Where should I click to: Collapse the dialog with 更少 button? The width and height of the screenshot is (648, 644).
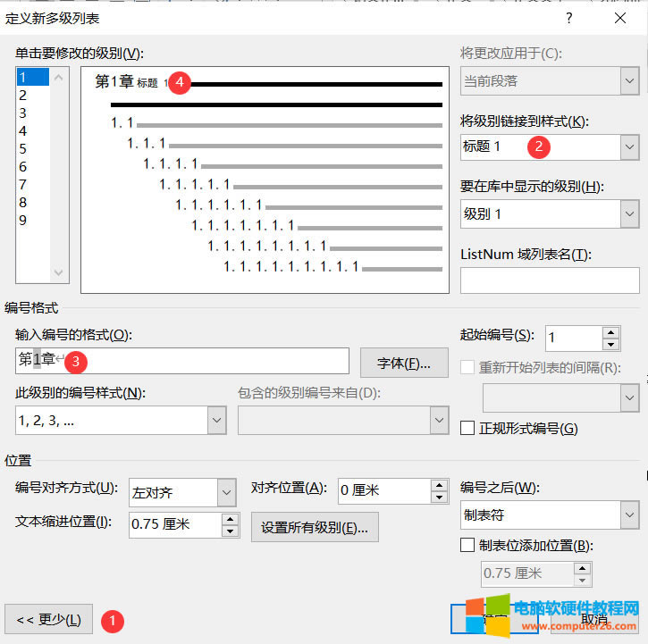point(49,619)
